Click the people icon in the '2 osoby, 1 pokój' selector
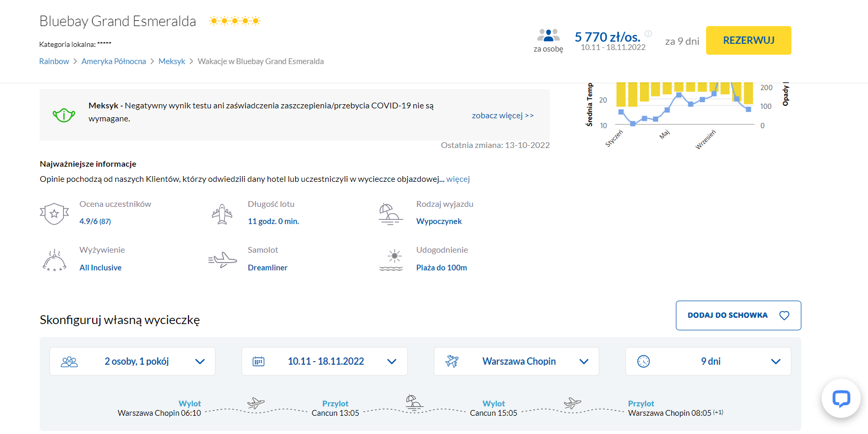The image size is (868, 434). pyautogui.click(x=69, y=362)
